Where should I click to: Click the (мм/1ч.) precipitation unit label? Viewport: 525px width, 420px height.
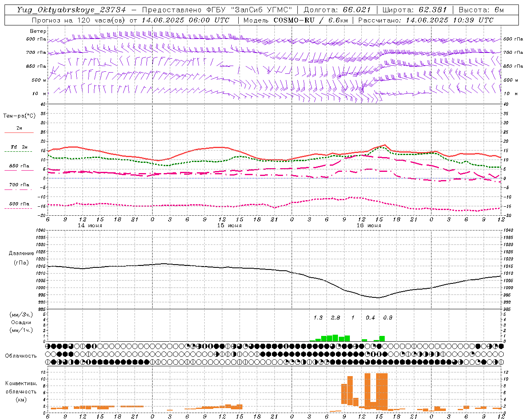pos(21,330)
